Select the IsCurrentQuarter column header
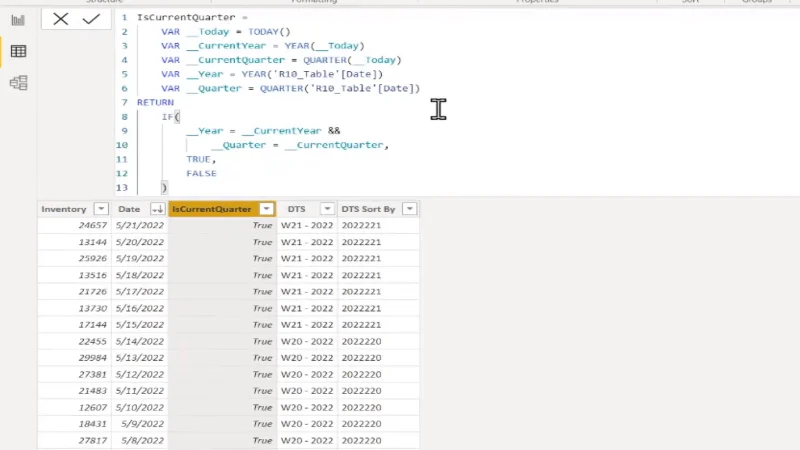This screenshot has height=450, width=800. pyautogui.click(x=212, y=209)
